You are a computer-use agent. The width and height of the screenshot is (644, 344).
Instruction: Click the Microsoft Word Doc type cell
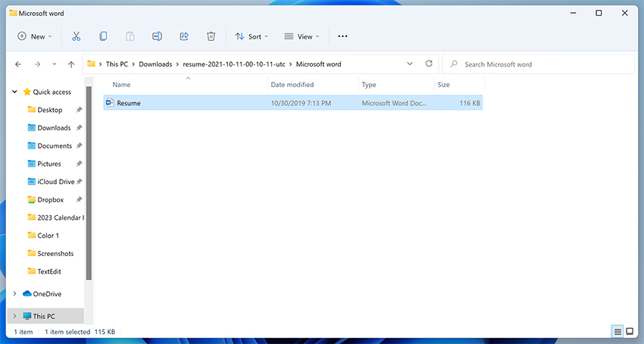(x=394, y=103)
